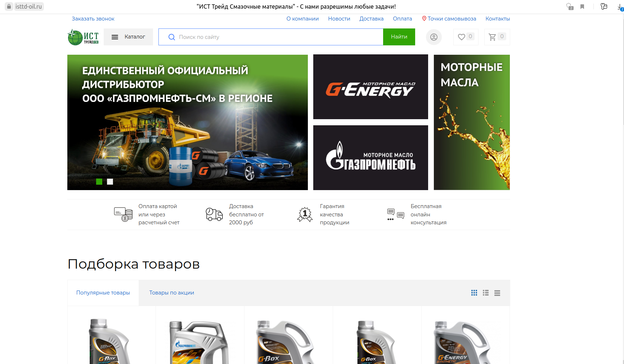The image size is (624, 364).
Task: Open the О компании page
Action: (x=302, y=19)
